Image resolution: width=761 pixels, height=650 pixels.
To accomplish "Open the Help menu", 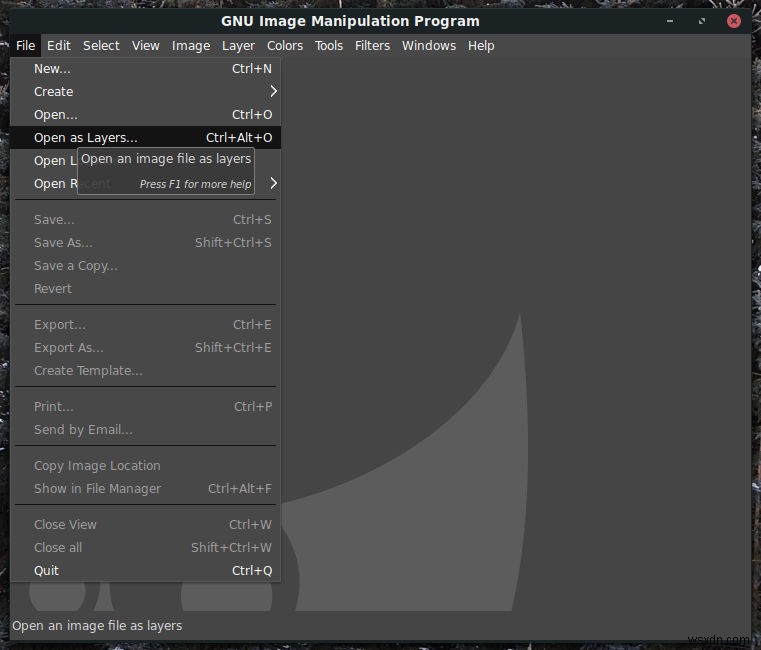I will 481,46.
